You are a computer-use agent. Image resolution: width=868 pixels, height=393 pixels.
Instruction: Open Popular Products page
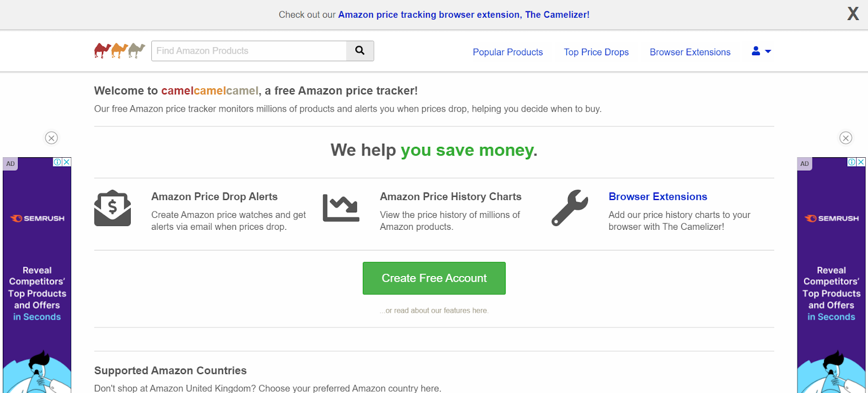click(x=508, y=52)
